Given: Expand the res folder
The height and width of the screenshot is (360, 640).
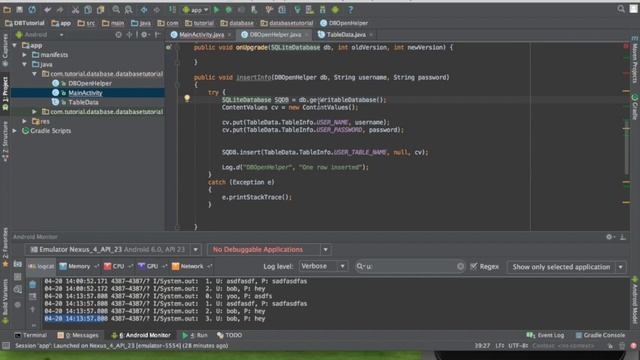Looking at the screenshot, I should click(24, 121).
